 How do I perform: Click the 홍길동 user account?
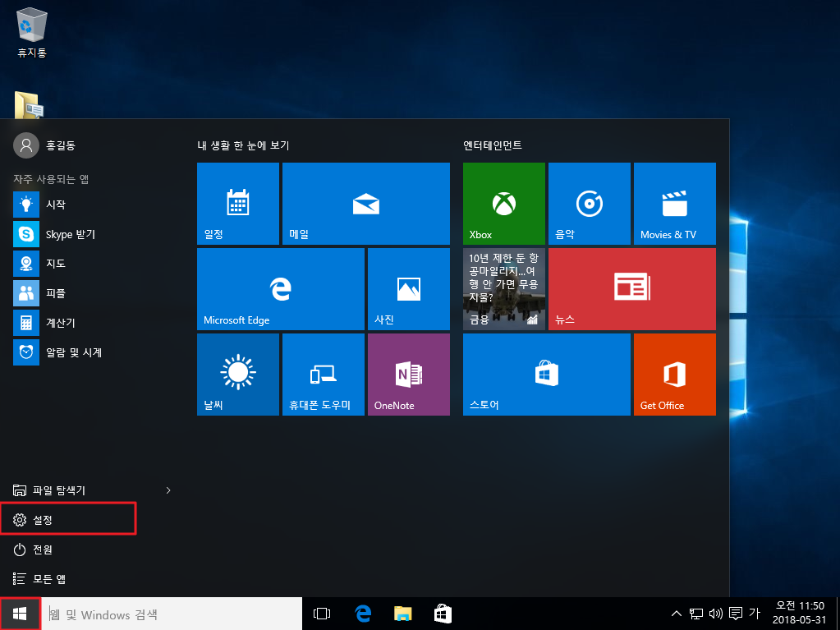click(45, 145)
